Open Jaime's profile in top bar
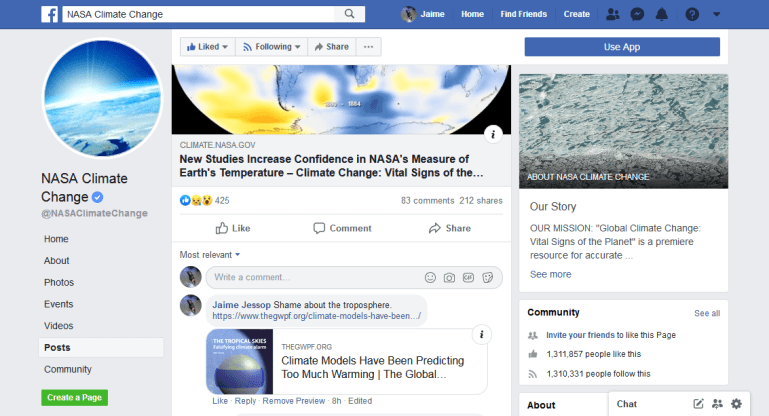 click(423, 14)
